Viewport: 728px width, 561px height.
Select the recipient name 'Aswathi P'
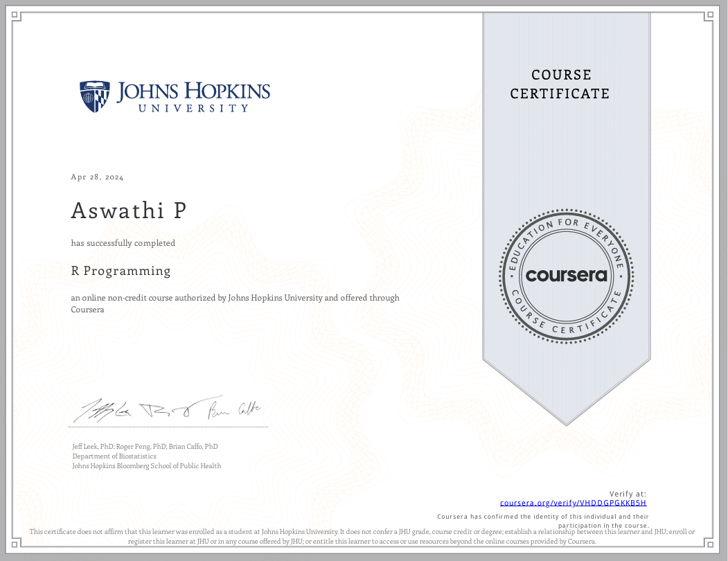tap(129, 211)
